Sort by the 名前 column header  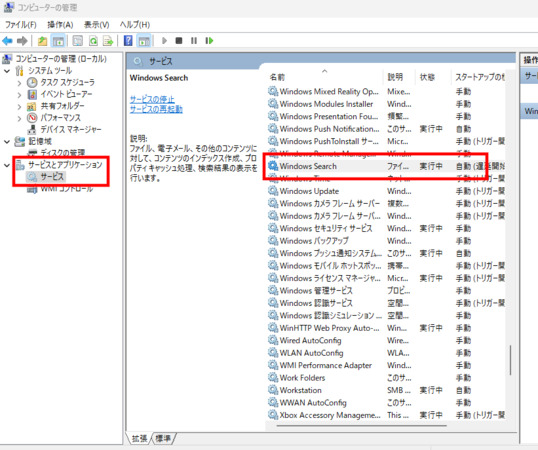pyautogui.click(x=324, y=77)
